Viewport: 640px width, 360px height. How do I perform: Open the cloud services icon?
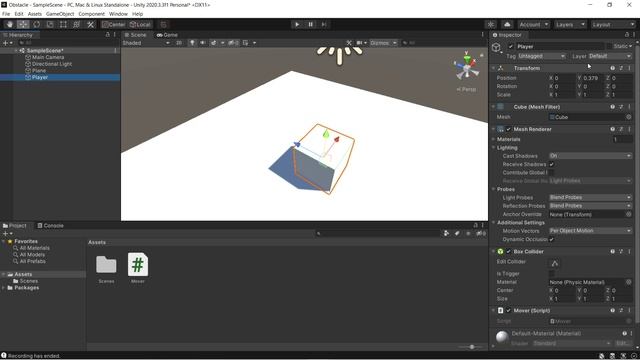507,24
